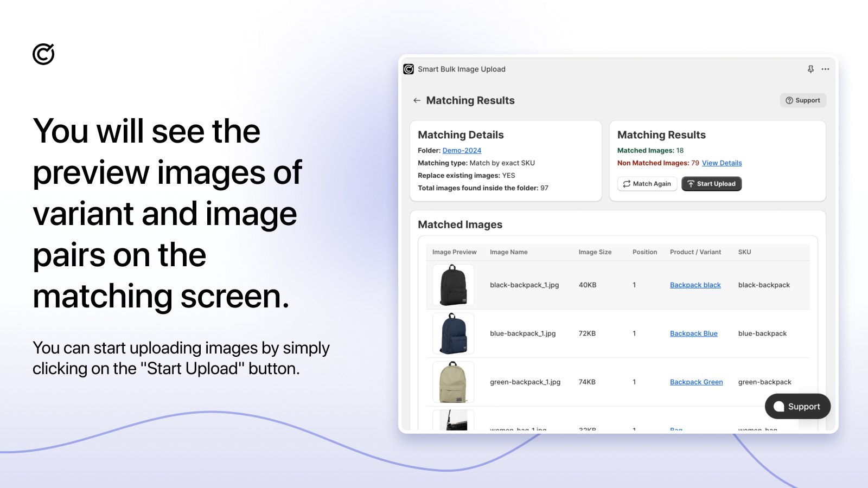
Task: Click the Non Matched Images: 79 text
Action: tap(658, 163)
